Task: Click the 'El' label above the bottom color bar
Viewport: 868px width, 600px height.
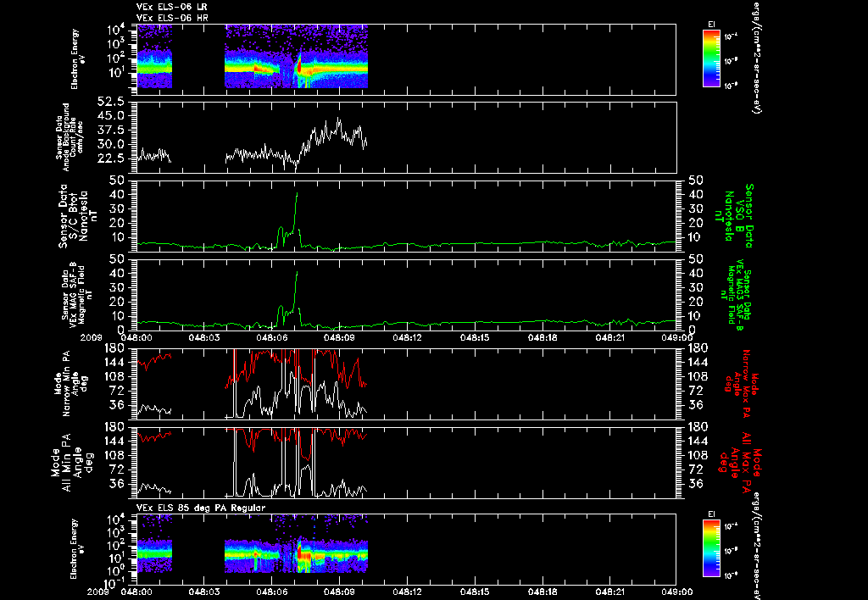Action: (x=711, y=514)
